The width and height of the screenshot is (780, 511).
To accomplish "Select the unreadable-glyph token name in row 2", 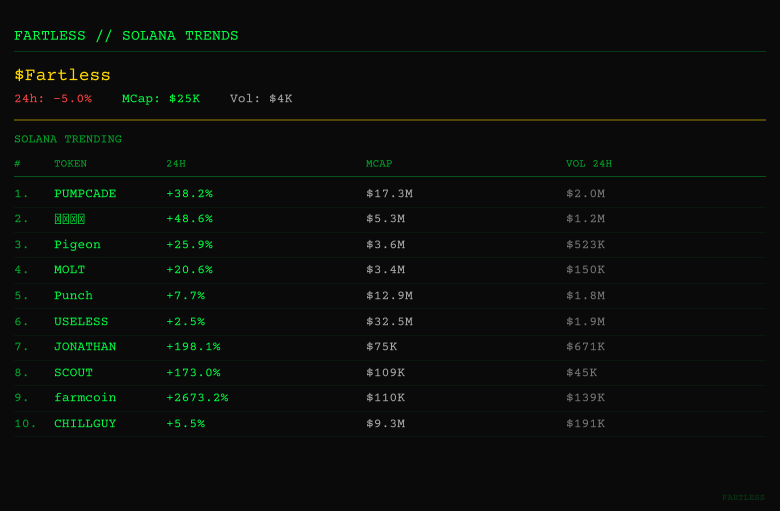I will pos(70,219).
